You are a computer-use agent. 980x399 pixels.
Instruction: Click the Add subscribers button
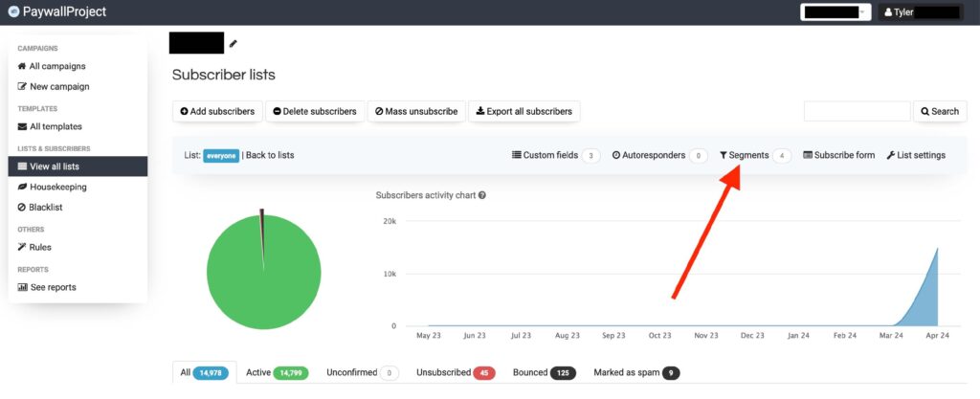coord(217,111)
